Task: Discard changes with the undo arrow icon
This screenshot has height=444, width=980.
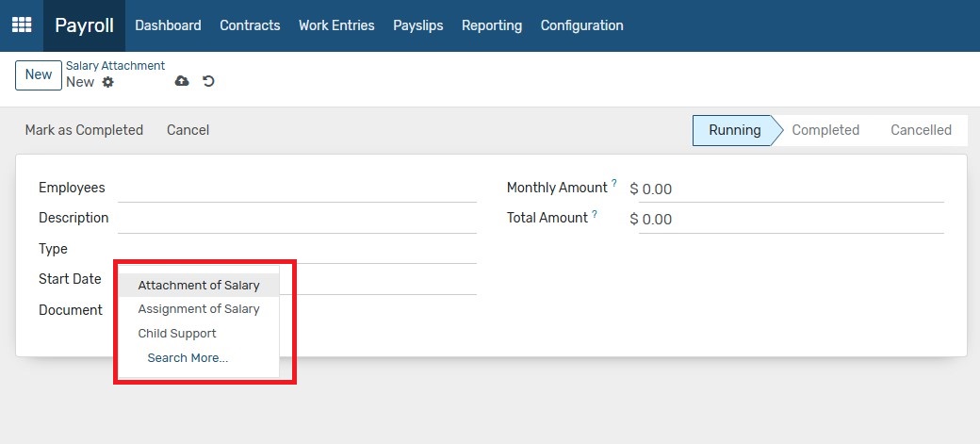Action: tap(209, 81)
